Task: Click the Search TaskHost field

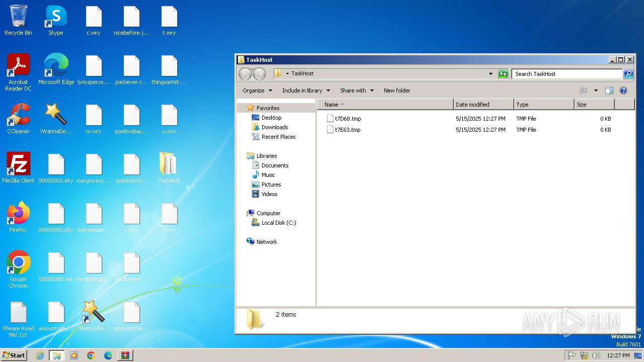Action: (x=567, y=74)
